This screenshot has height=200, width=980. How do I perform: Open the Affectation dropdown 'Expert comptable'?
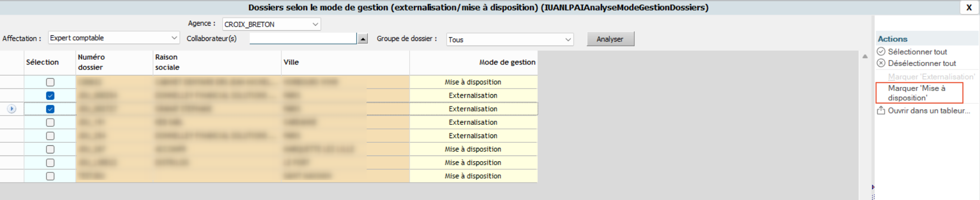click(114, 38)
